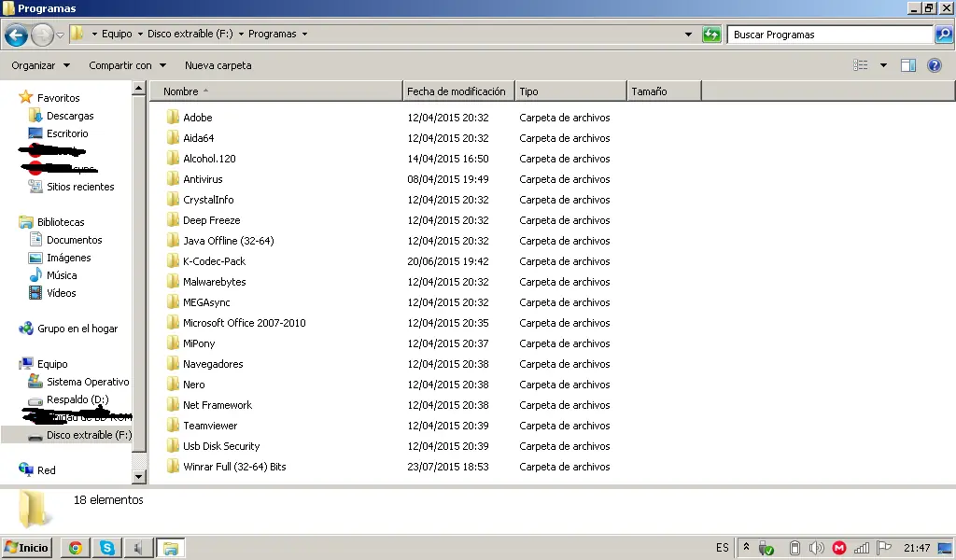The image size is (956, 560).
Task: Open Google Chrome from the taskbar
Action: 76,548
